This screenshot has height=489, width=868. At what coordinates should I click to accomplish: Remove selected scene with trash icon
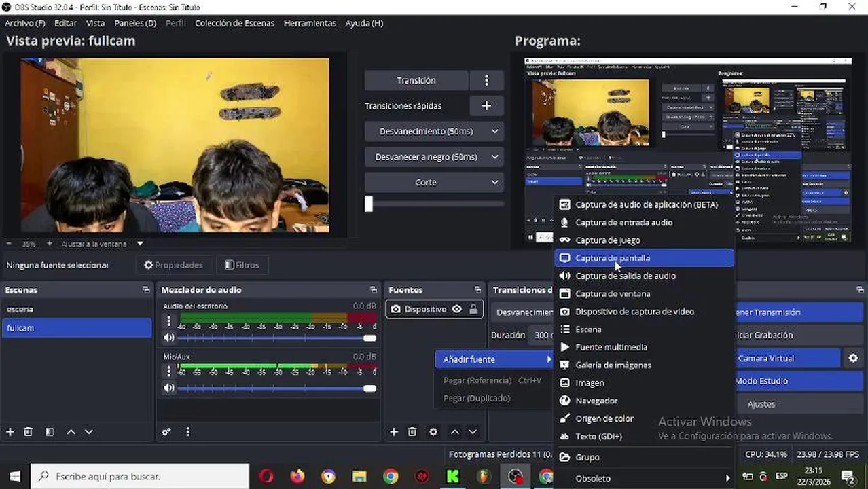[x=29, y=432]
